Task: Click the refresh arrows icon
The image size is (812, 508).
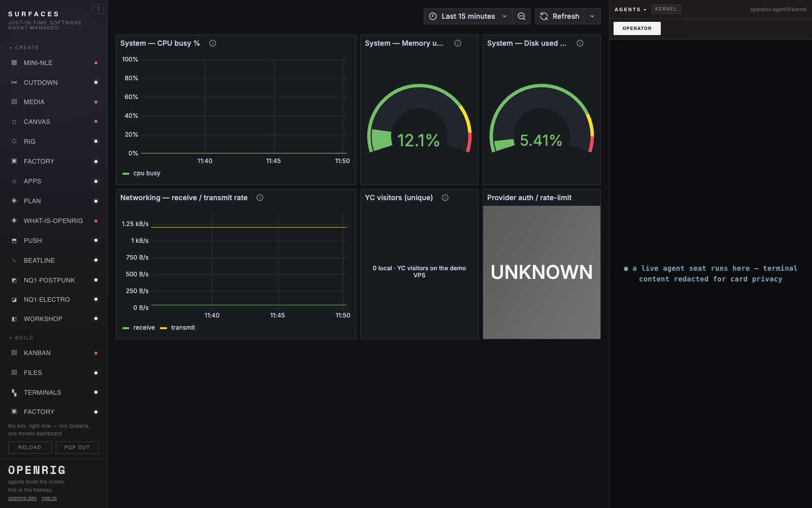Action: [544, 16]
